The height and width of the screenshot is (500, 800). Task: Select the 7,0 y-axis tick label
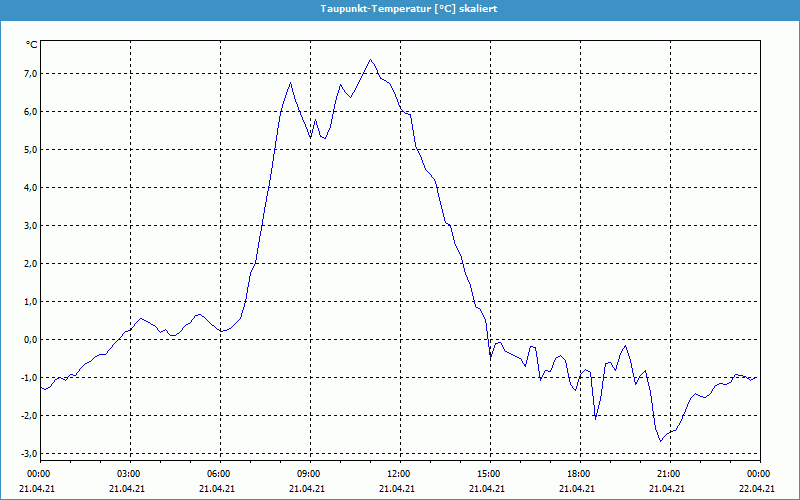click(29, 74)
